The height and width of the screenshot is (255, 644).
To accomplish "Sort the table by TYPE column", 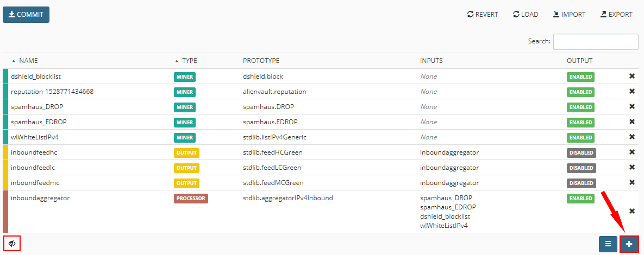I will 189,61.
